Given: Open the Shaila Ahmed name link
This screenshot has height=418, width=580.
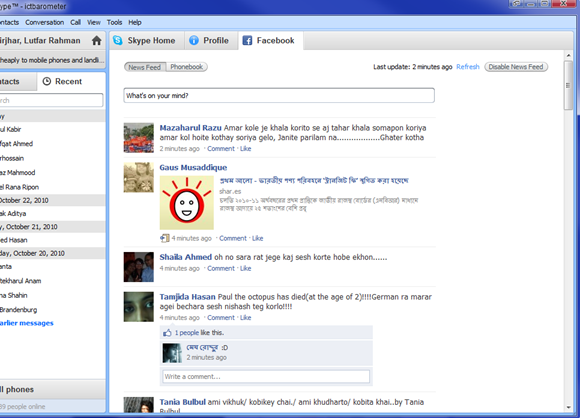Looking at the screenshot, I should [x=186, y=257].
